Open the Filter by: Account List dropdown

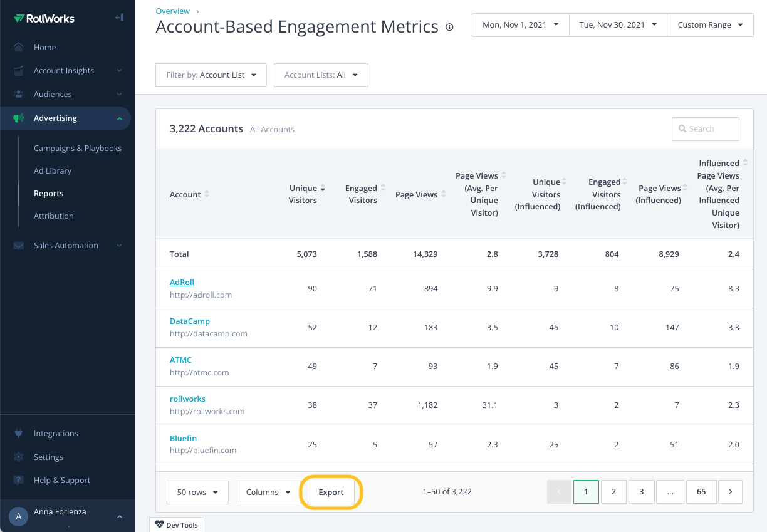click(x=211, y=75)
